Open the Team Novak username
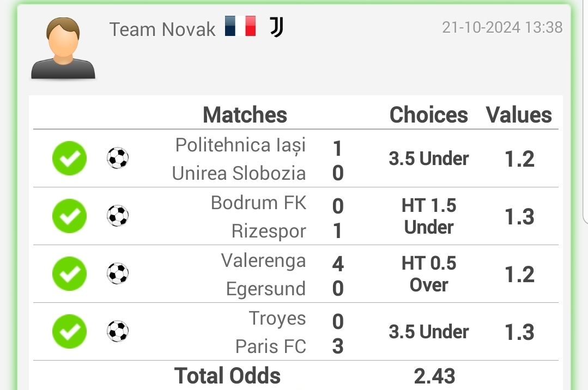The width and height of the screenshot is (588, 390). [162, 29]
